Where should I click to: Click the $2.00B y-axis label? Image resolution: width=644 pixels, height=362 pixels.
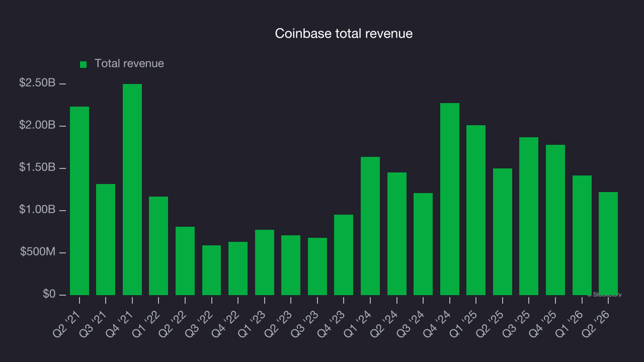click(x=37, y=125)
